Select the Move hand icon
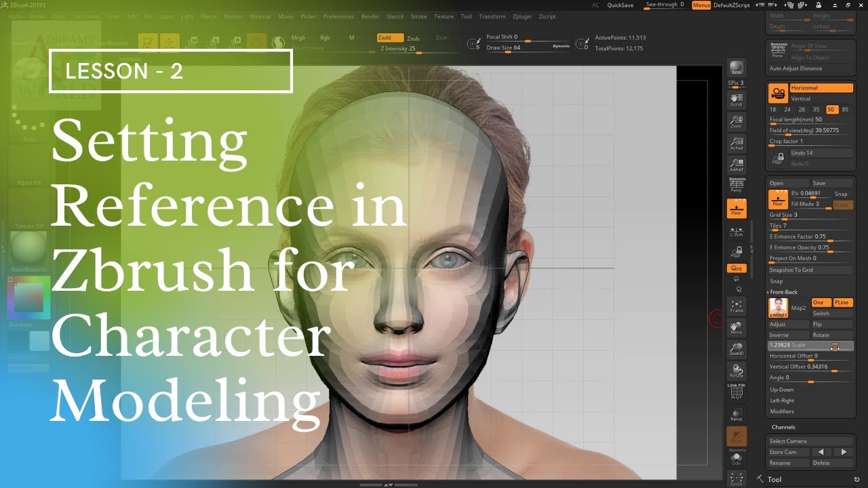 tap(736, 329)
